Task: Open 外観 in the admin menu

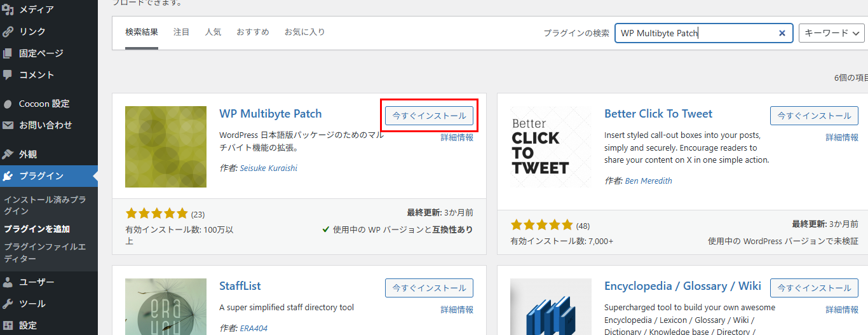Action: point(49,154)
